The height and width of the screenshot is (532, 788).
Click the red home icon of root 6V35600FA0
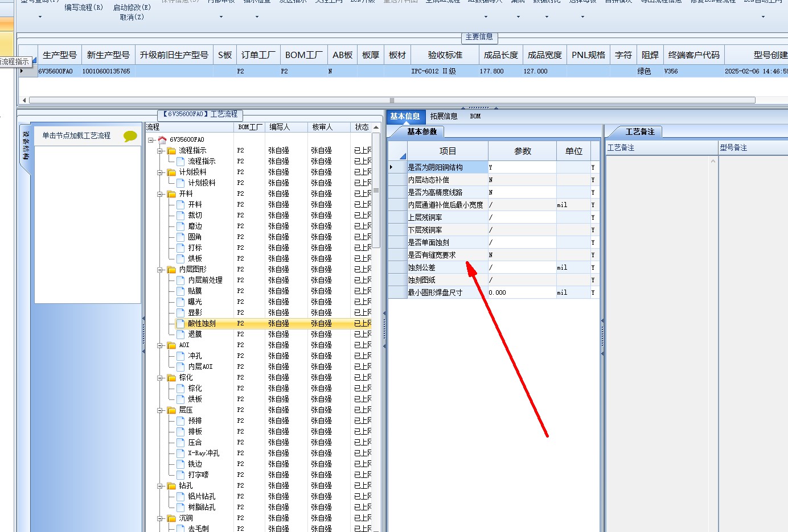(x=162, y=139)
